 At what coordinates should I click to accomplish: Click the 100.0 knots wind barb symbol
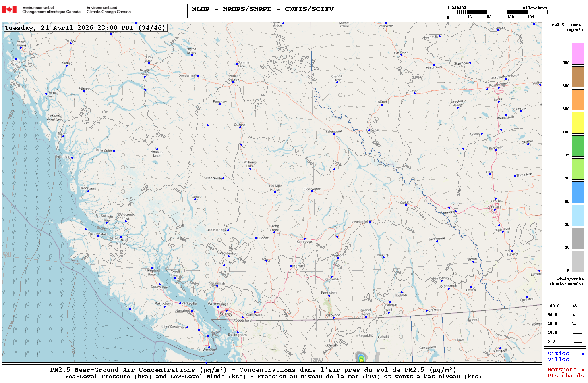click(577, 306)
